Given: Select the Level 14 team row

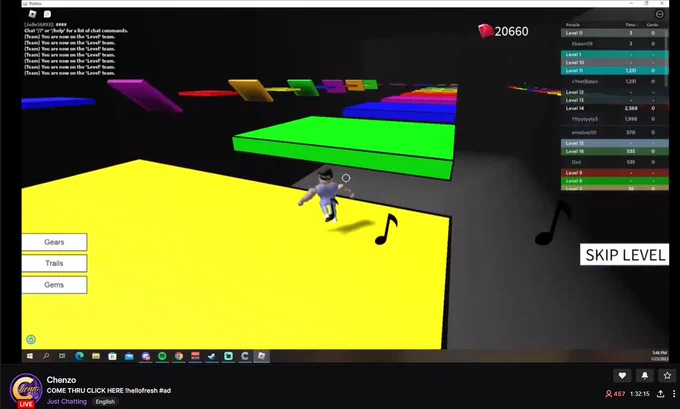Looking at the screenshot, I should (615, 108).
